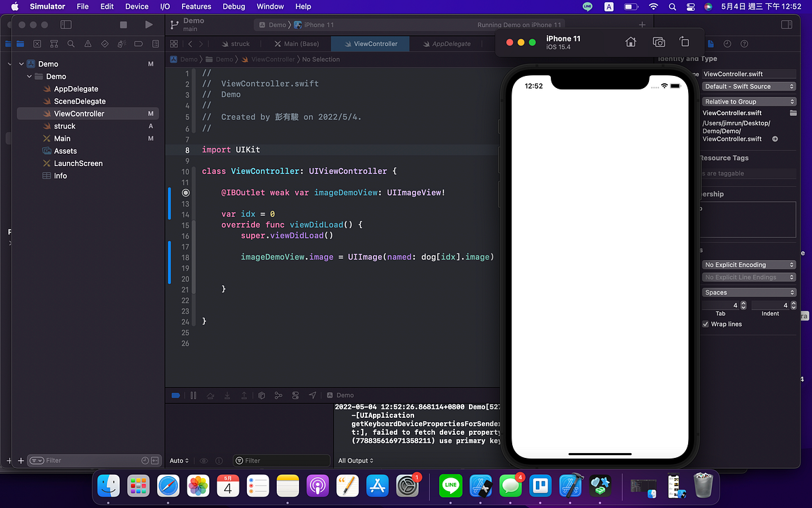Open the Text Encoding dropdown showing No Explicit Encoding

(x=748, y=264)
